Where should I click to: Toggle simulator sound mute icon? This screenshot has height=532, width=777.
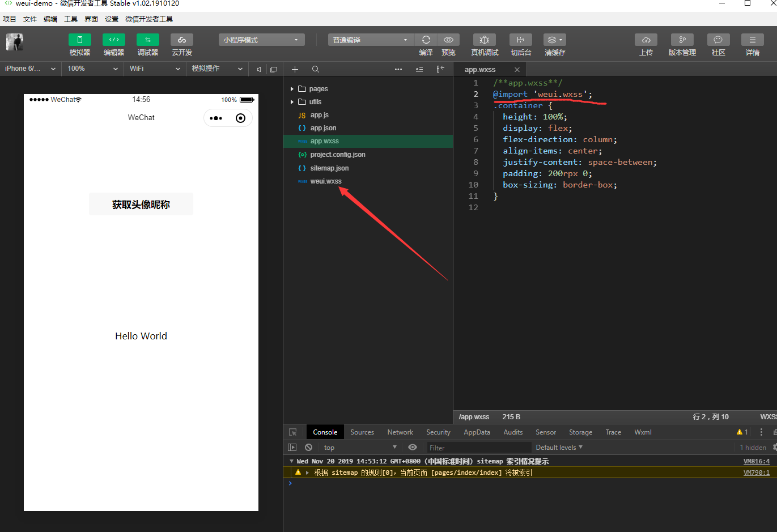pos(258,69)
